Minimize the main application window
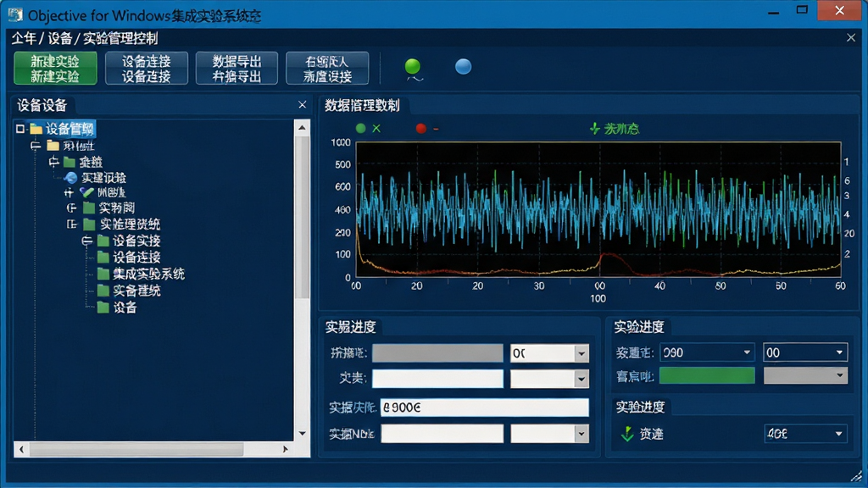 coord(774,11)
